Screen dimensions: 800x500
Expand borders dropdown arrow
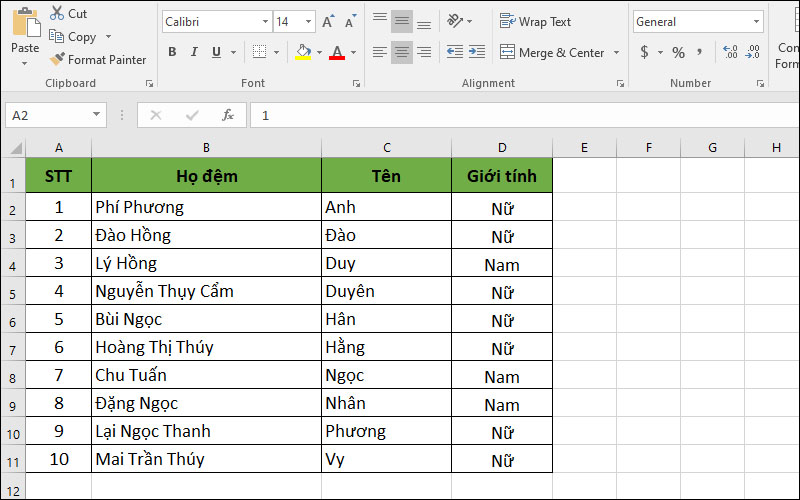(276, 52)
